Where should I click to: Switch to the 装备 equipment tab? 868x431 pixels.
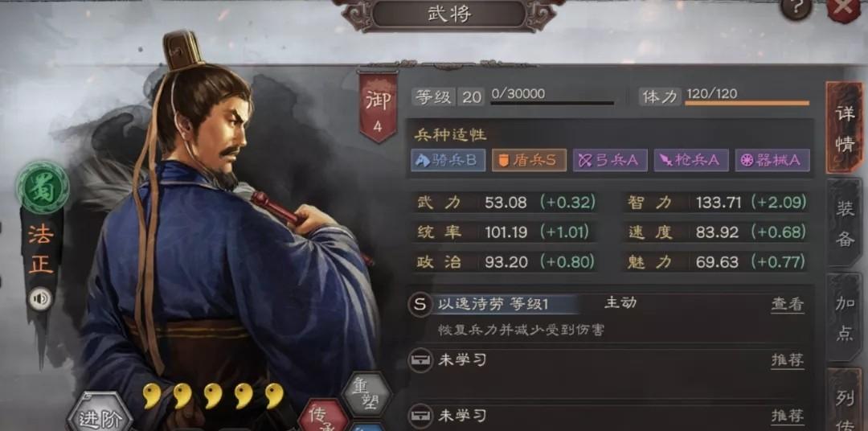pos(845,224)
